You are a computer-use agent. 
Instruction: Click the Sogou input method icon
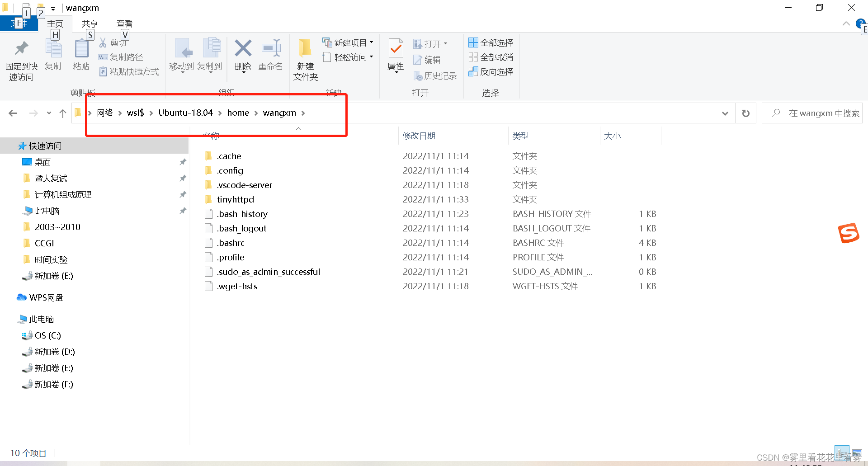click(849, 233)
